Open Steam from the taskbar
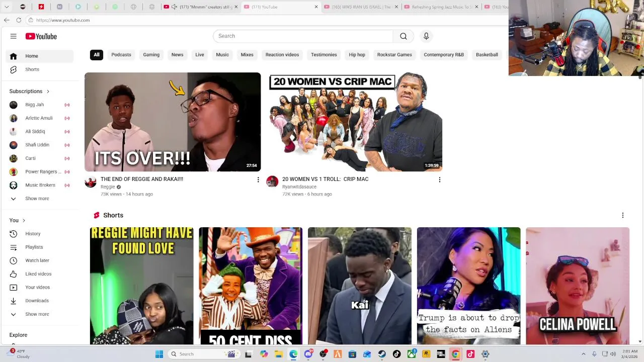644x362 pixels. click(x=382, y=354)
